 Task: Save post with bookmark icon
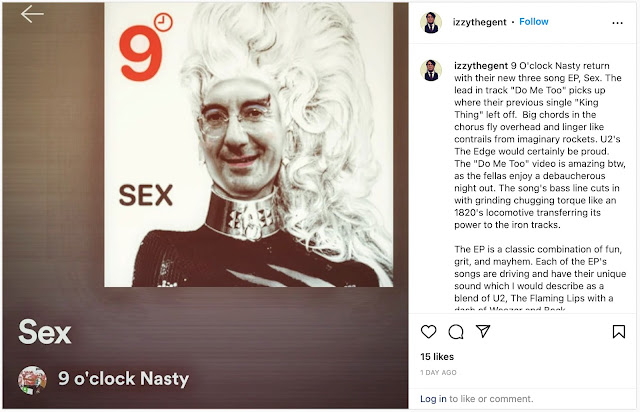point(619,332)
